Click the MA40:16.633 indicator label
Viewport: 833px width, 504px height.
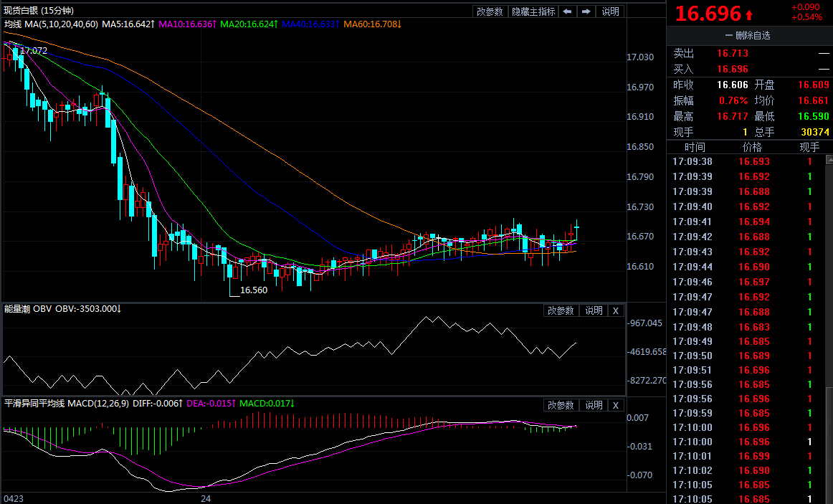coord(311,24)
